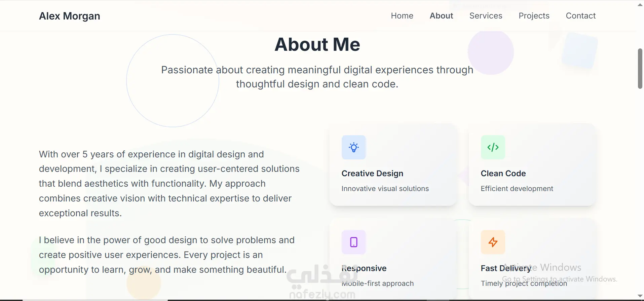The height and width of the screenshot is (301, 644).
Task: Navigate to the Contact section
Action: (580, 16)
